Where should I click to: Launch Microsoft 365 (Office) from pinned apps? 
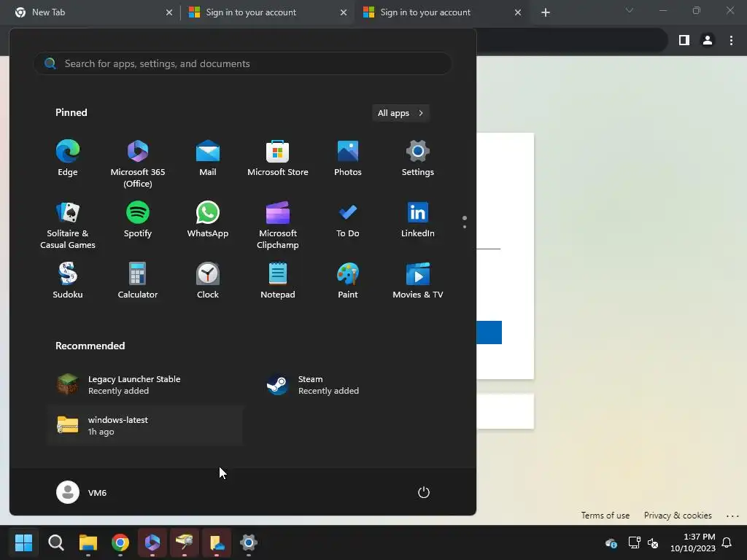[x=138, y=164]
